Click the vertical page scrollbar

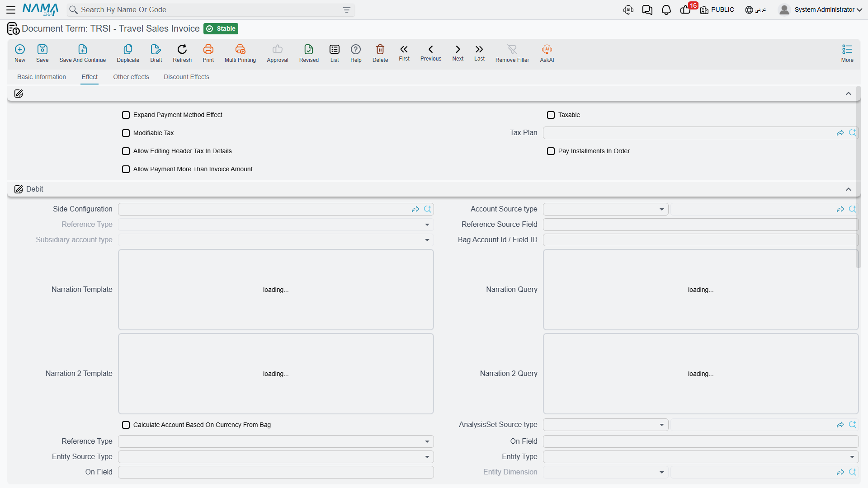point(858,177)
